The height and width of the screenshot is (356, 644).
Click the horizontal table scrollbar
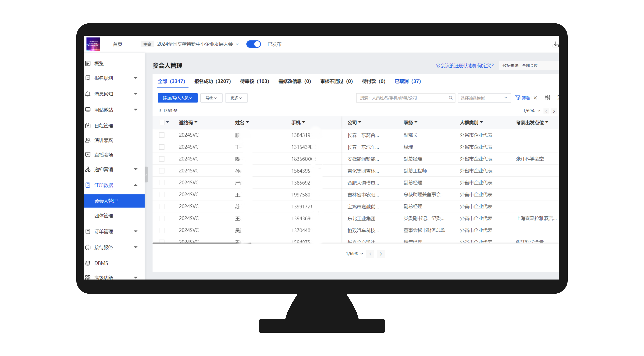202,243
